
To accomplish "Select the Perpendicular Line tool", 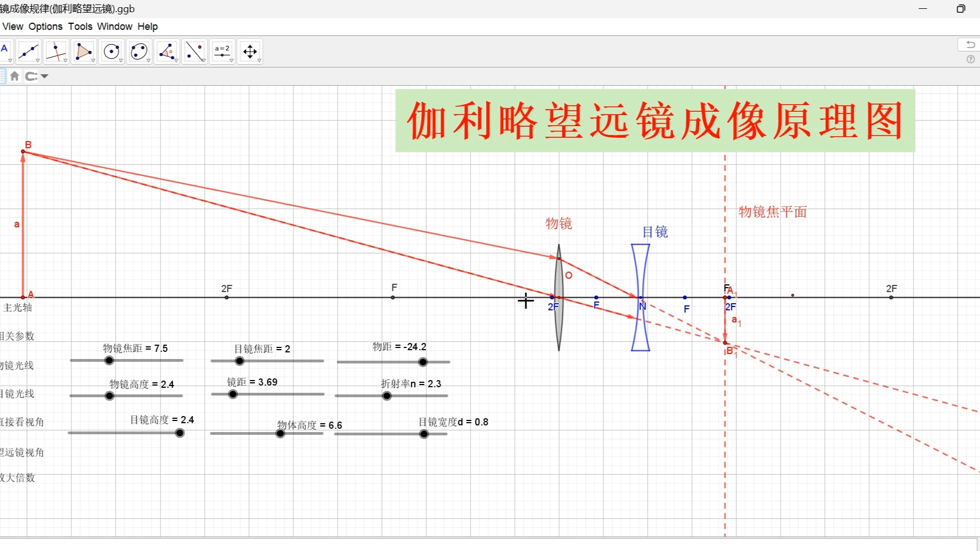I will (56, 51).
